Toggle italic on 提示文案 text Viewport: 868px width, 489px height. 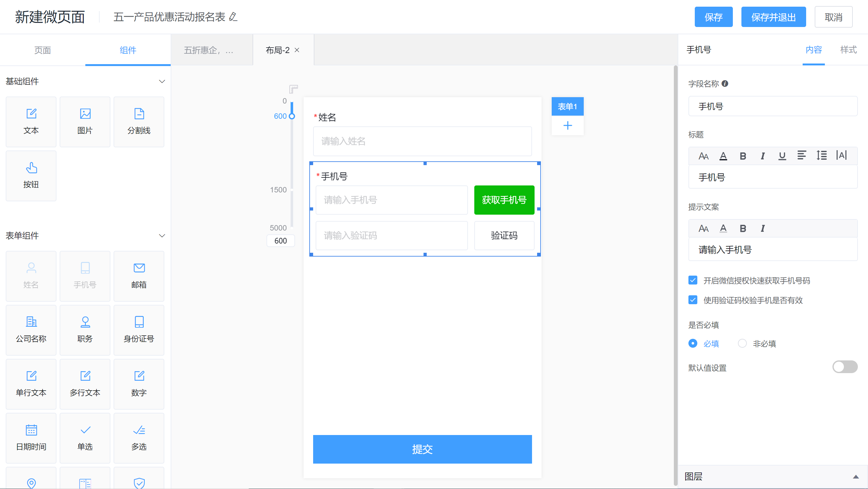763,228
